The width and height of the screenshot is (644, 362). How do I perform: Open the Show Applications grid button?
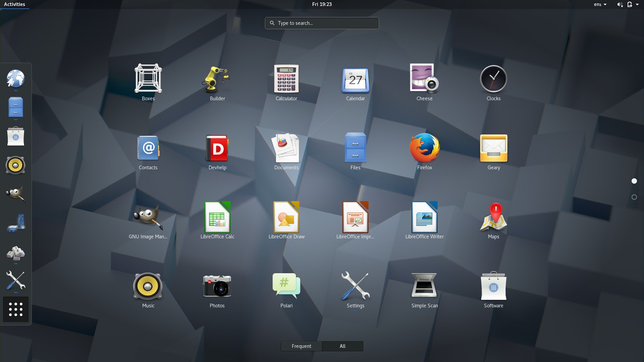[x=15, y=309]
